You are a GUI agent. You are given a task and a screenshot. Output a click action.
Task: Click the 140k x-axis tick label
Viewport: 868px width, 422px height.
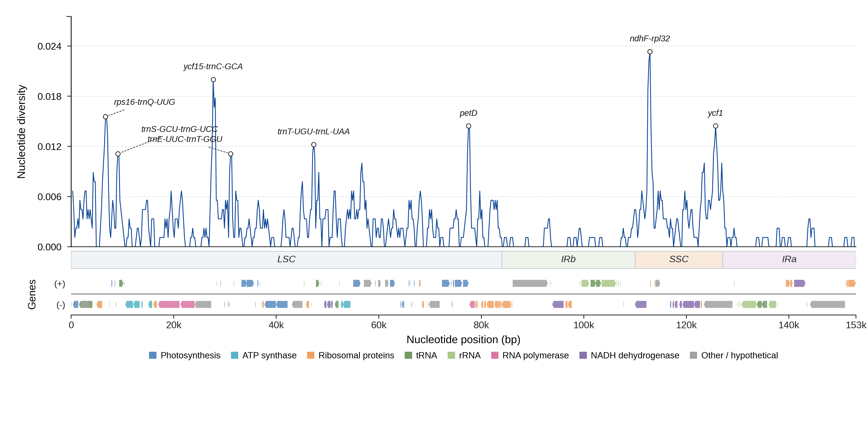tap(789, 325)
